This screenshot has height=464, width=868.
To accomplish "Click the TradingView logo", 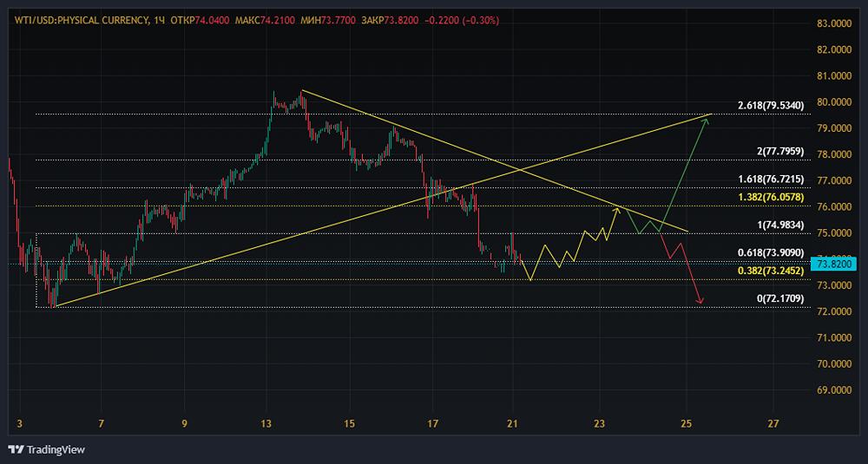I will tap(47, 449).
